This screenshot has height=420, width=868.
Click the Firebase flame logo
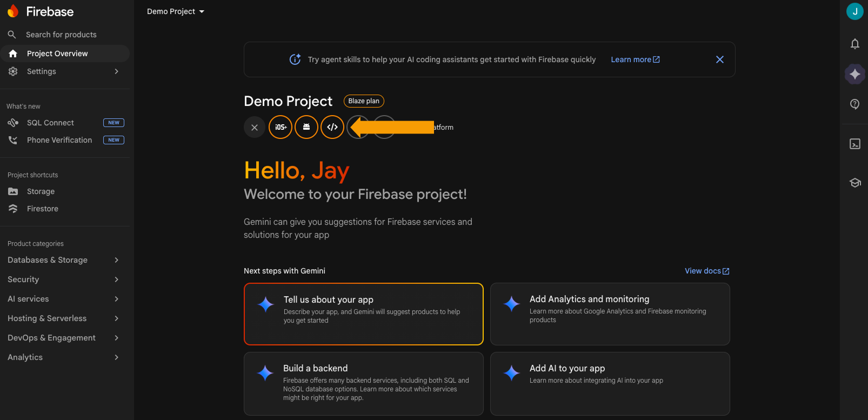point(13,11)
